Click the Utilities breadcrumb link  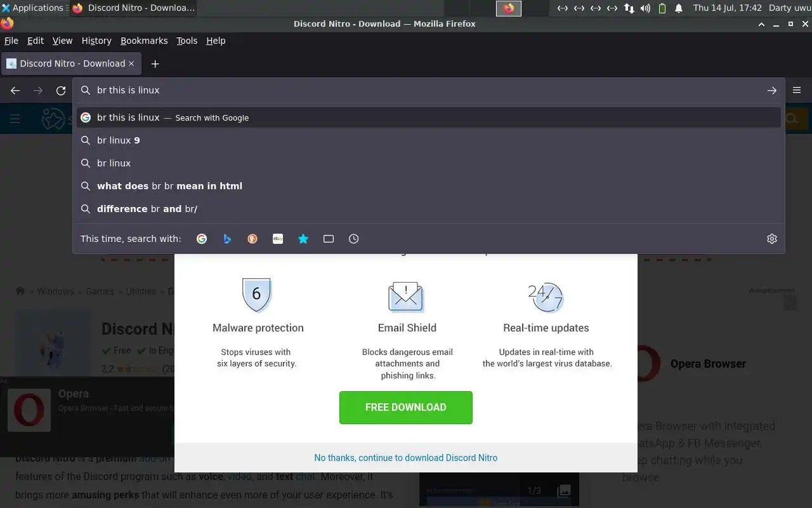coord(141,291)
